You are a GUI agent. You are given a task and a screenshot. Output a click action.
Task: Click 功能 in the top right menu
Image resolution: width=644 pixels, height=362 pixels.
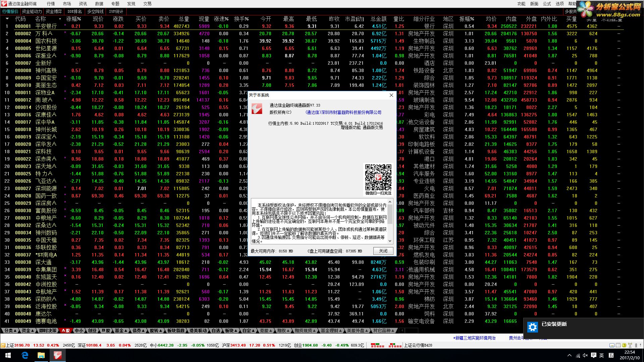tap(522, 4)
